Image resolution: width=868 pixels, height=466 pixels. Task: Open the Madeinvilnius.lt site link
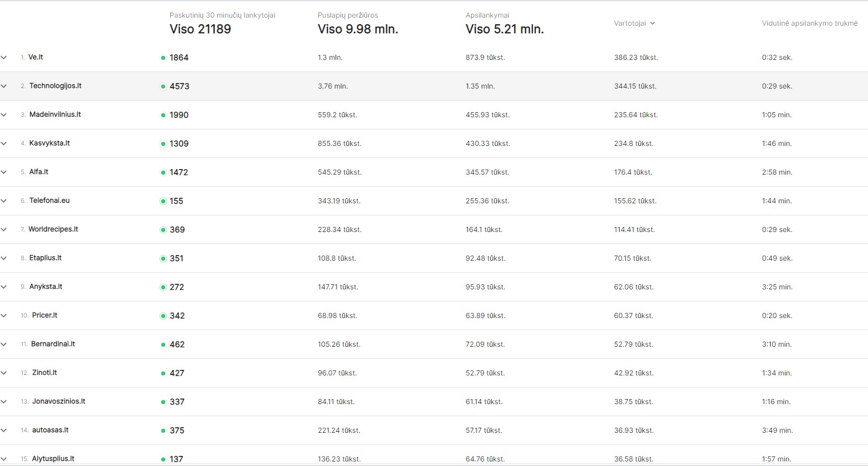pyautogui.click(x=55, y=114)
